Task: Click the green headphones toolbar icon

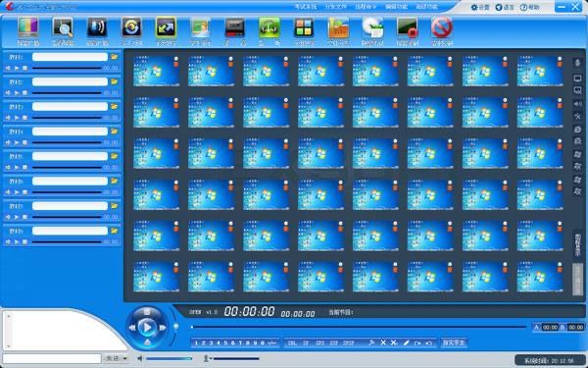Action: (x=269, y=28)
